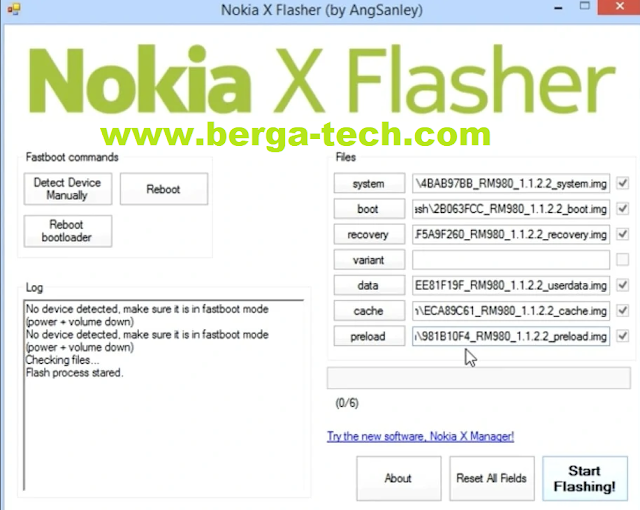Minimize the Nokia X Flasher window
Image resolution: width=640 pixels, height=510 pixels.
pos(558,8)
